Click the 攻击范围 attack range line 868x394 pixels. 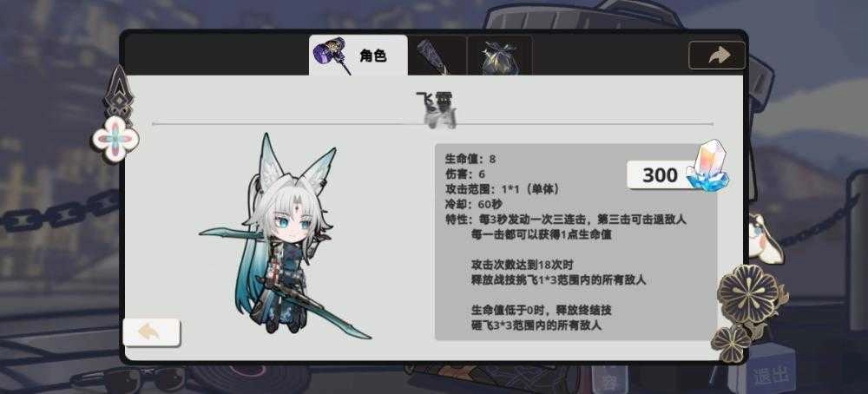[x=504, y=189]
